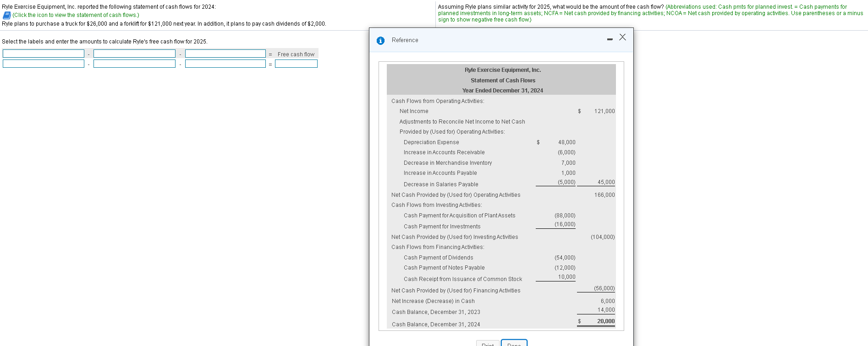Screen dimensions: 868x346
Task: Click Cash Balance December 31, 2023 amount 14,000
Action: 606,310
